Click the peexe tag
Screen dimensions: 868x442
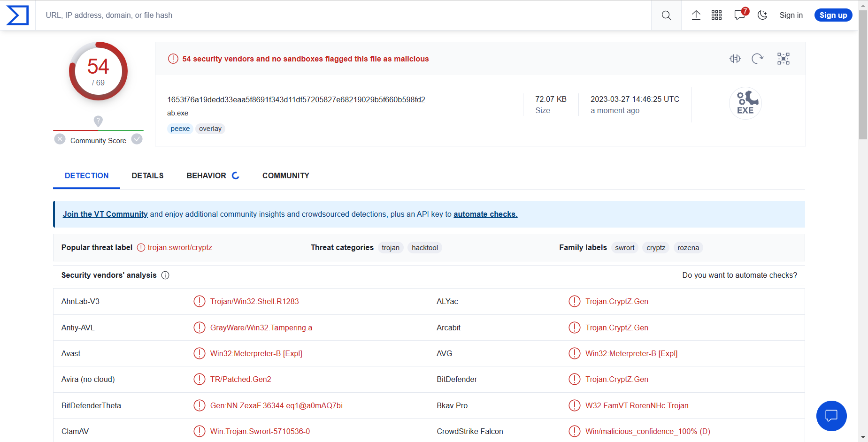click(x=180, y=129)
